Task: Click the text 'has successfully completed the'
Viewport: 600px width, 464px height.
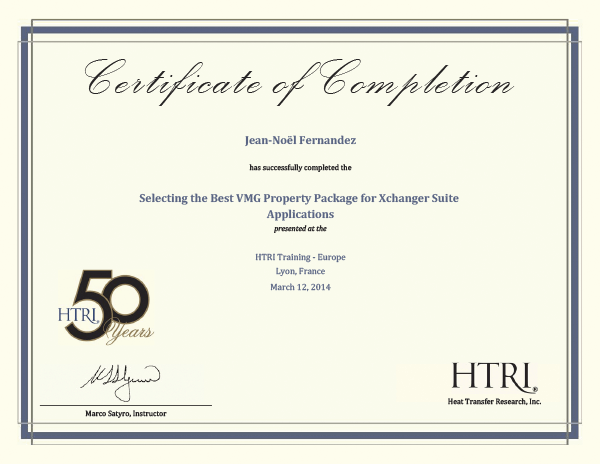Action: pyautogui.click(x=300, y=168)
